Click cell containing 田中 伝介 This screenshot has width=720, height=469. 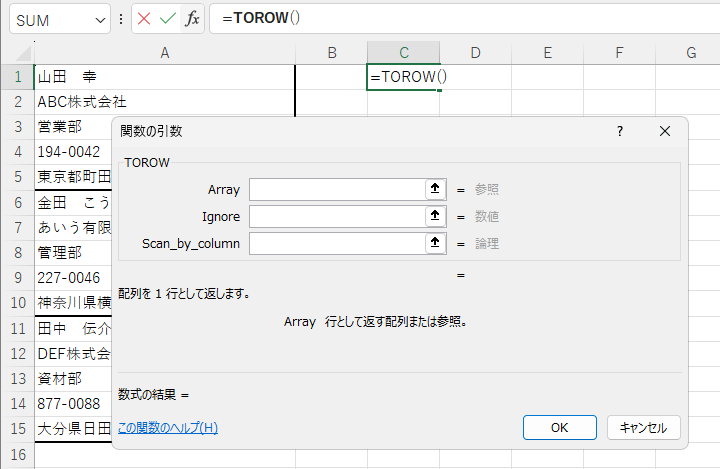[73, 328]
